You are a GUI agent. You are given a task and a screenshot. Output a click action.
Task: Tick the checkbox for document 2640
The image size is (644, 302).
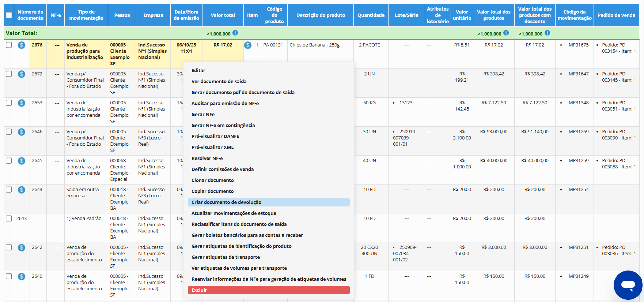pyautogui.click(x=9, y=276)
